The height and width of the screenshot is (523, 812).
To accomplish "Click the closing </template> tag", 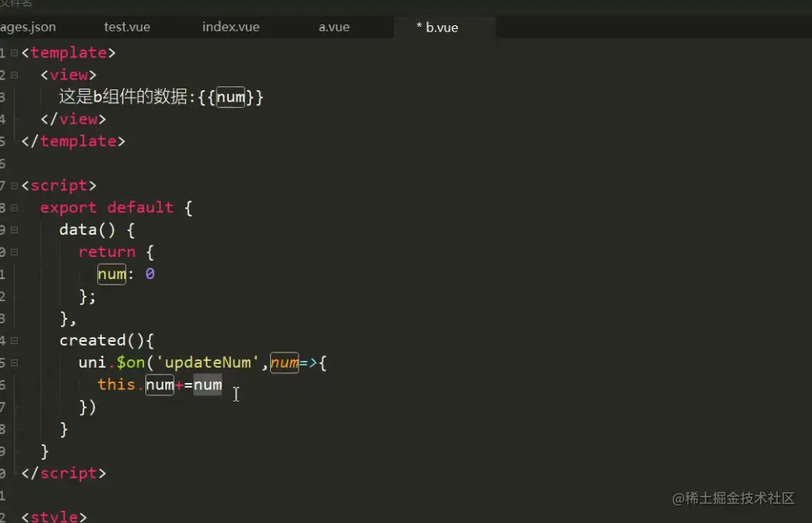I will coord(73,141).
